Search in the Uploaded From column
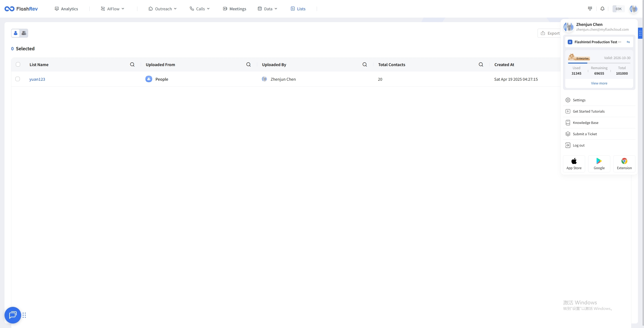 pyautogui.click(x=249, y=64)
